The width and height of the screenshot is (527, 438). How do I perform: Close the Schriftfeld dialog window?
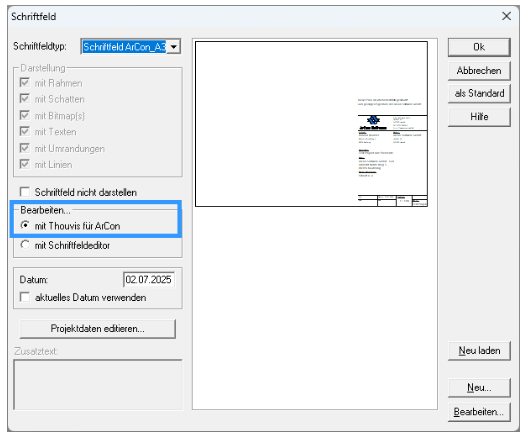coord(506,16)
